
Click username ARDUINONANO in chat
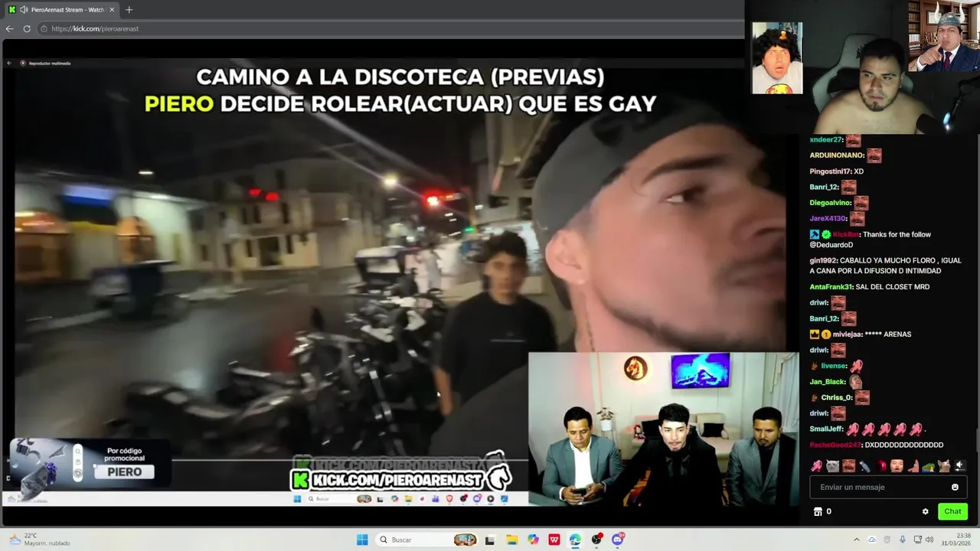tap(837, 155)
